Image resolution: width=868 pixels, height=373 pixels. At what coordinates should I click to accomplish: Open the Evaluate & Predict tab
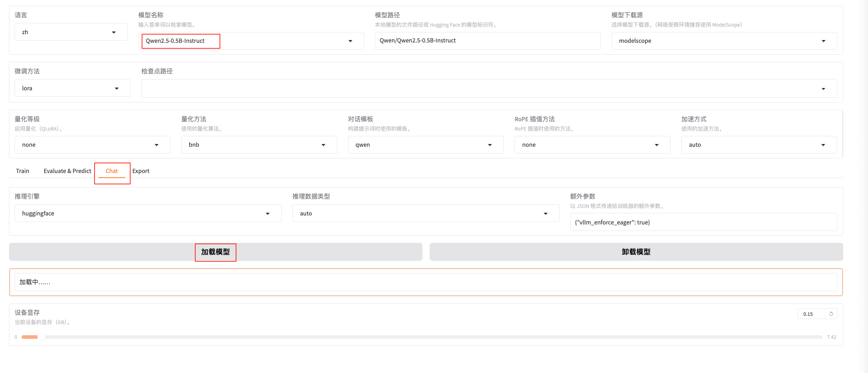tap(67, 171)
